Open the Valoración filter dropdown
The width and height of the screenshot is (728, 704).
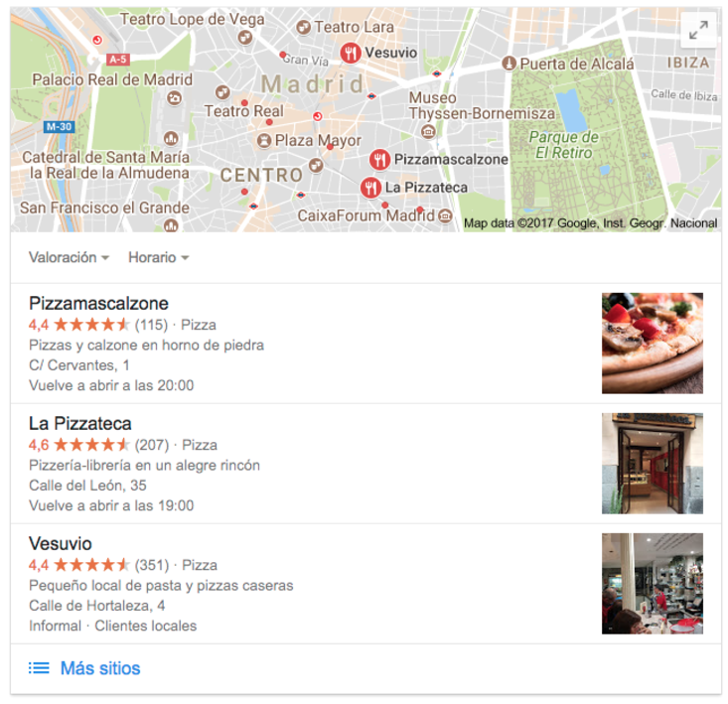click(x=70, y=257)
